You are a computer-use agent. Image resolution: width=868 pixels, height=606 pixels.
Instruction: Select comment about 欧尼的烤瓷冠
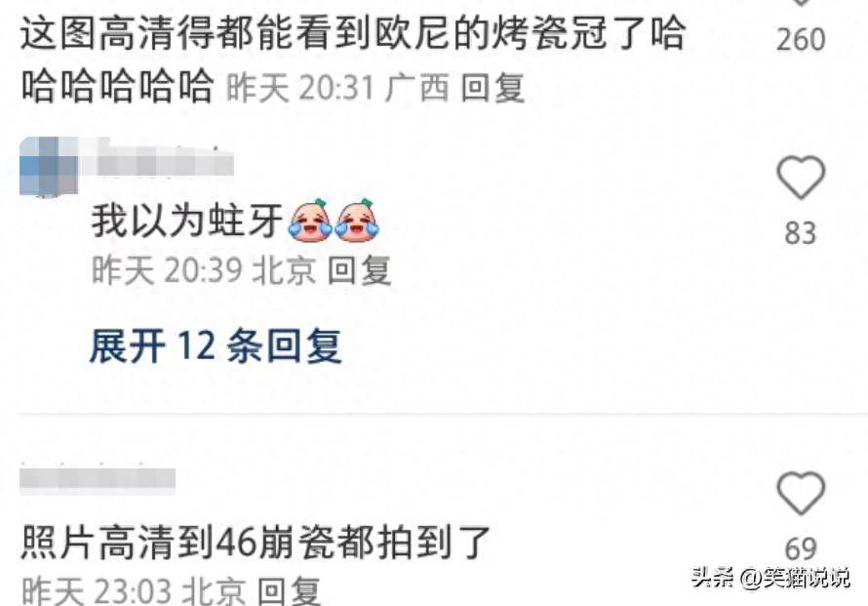tap(353, 60)
